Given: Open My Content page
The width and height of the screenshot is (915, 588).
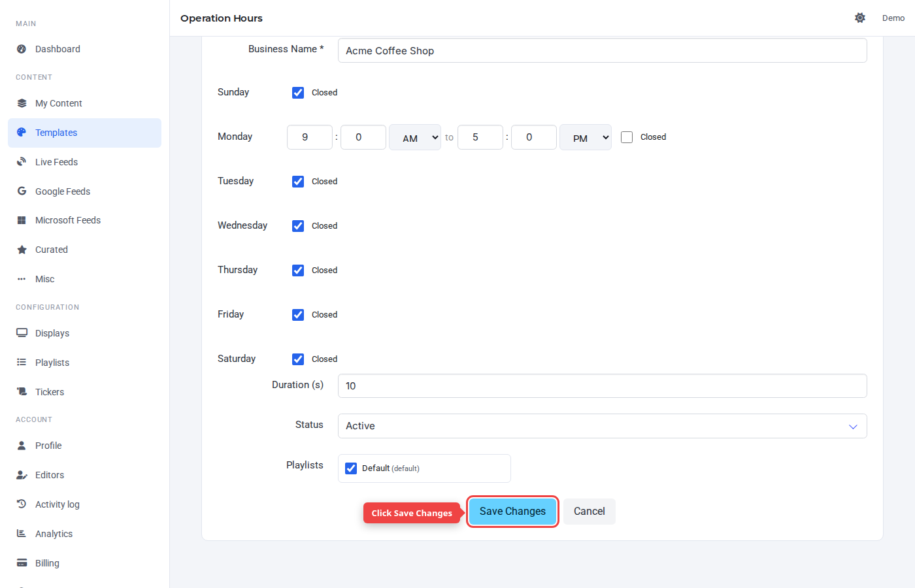Looking at the screenshot, I should pos(84,103).
